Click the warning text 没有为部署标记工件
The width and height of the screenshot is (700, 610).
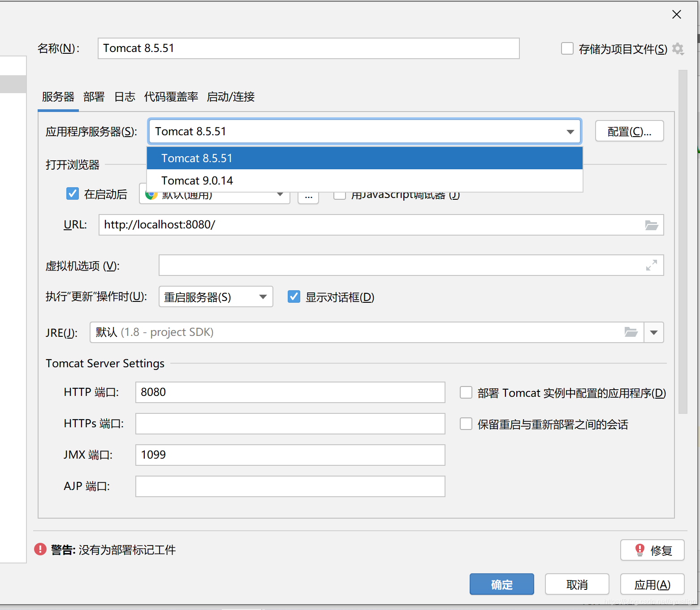127,550
